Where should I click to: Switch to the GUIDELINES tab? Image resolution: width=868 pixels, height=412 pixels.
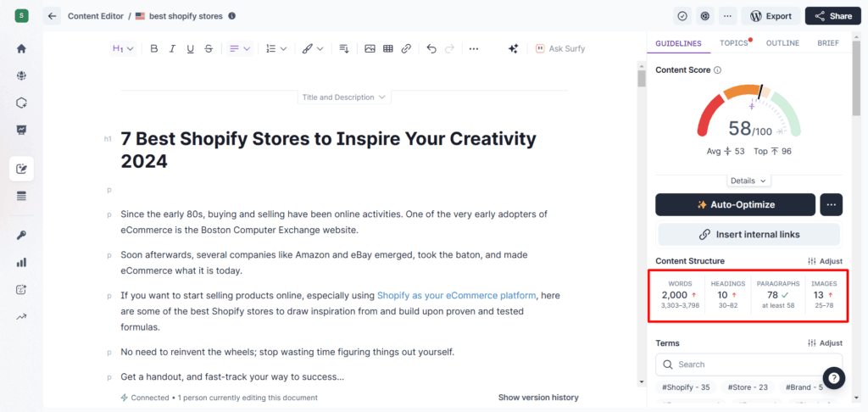679,43
